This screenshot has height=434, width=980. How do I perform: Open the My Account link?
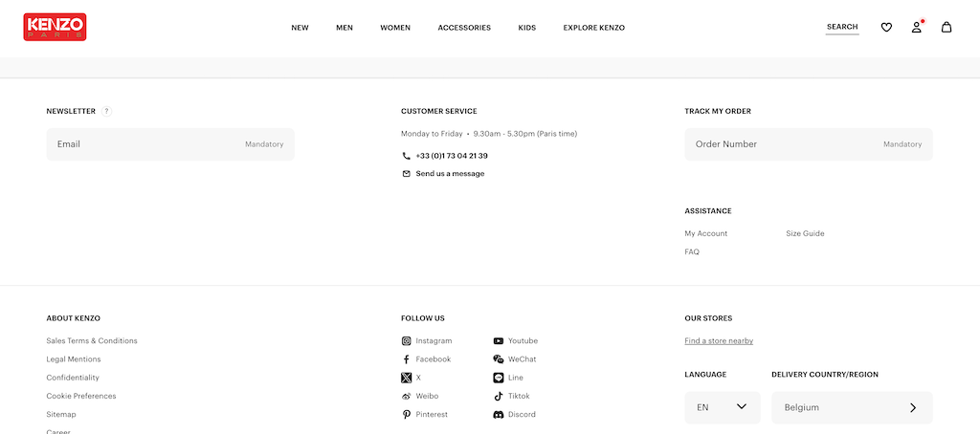coord(706,233)
